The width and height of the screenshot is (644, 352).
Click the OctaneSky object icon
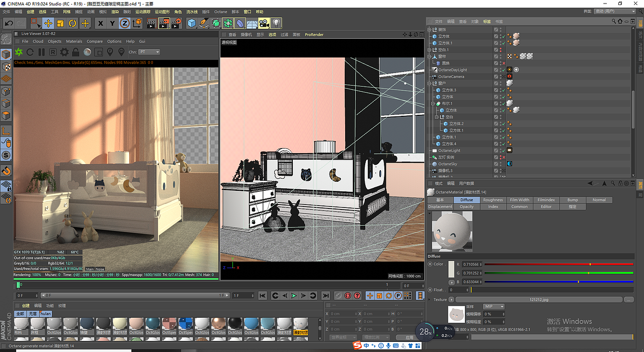point(509,164)
